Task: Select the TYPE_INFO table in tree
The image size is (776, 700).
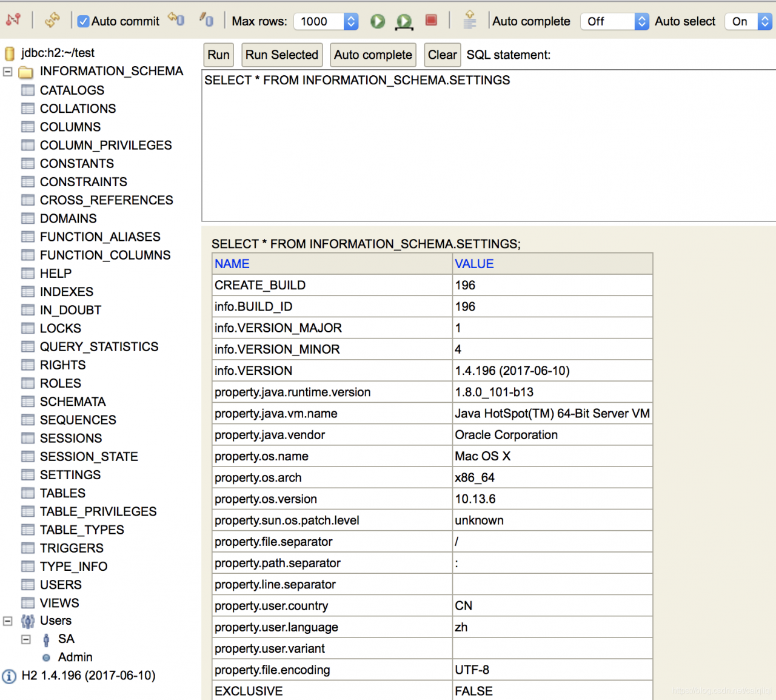Action: coord(74,567)
